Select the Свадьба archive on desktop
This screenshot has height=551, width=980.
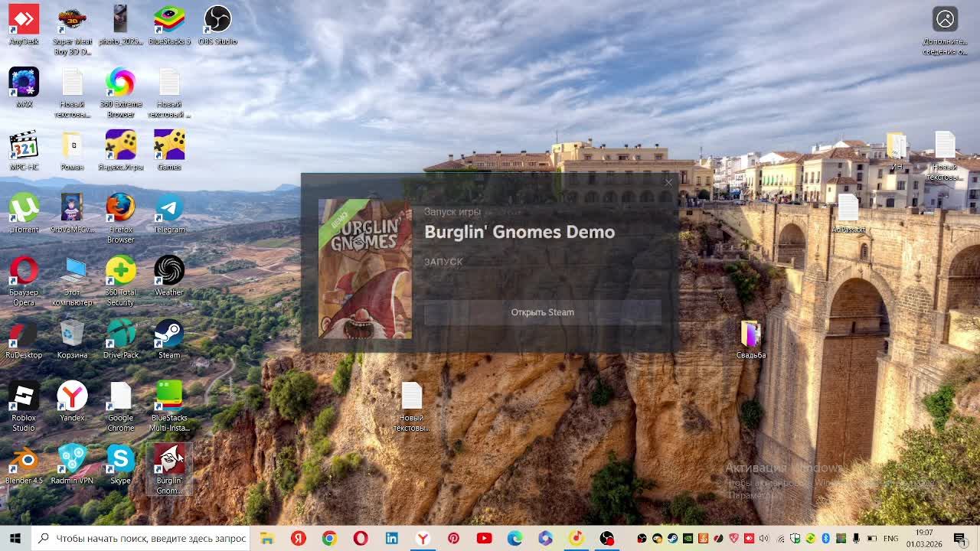[751, 339]
